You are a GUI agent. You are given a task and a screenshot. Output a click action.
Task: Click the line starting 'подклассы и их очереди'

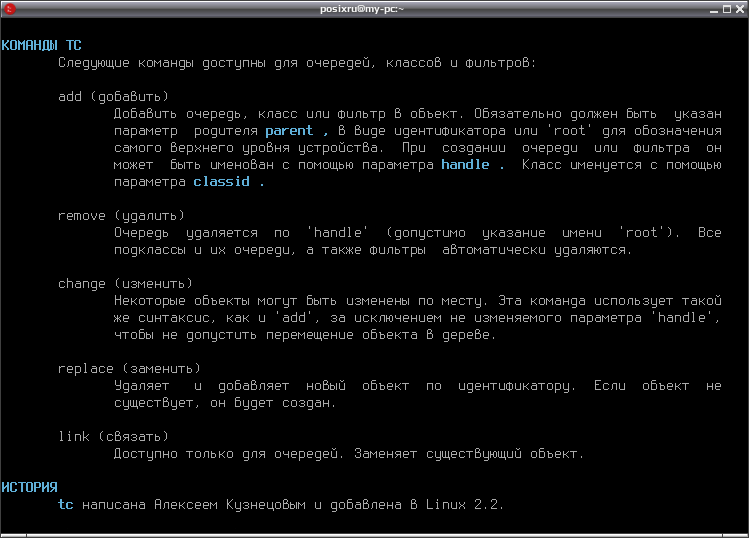click(x=373, y=250)
